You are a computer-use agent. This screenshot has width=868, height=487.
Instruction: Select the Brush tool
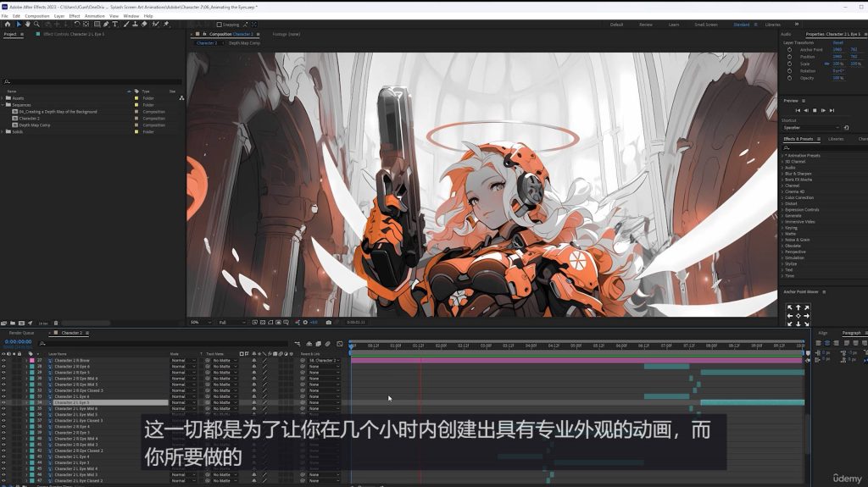(126, 25)
